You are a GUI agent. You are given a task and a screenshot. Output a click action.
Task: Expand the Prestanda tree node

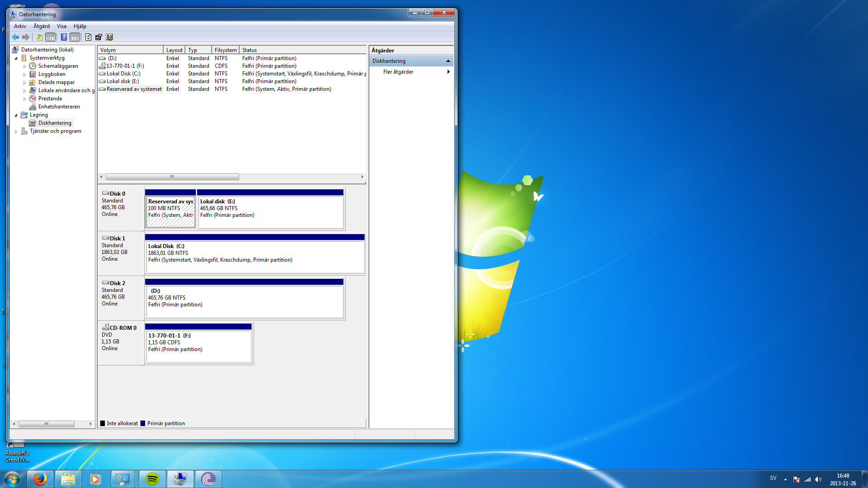tap(25, 99)
